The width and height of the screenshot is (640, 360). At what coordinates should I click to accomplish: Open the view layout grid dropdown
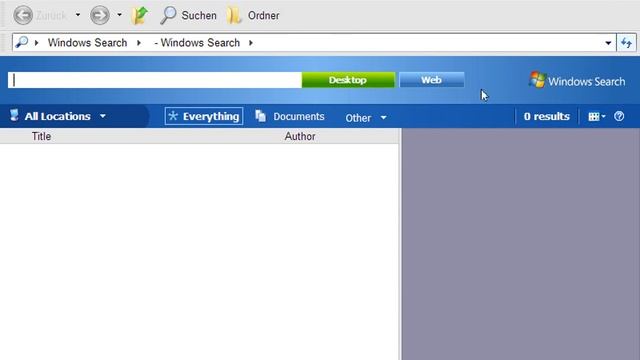597,117
